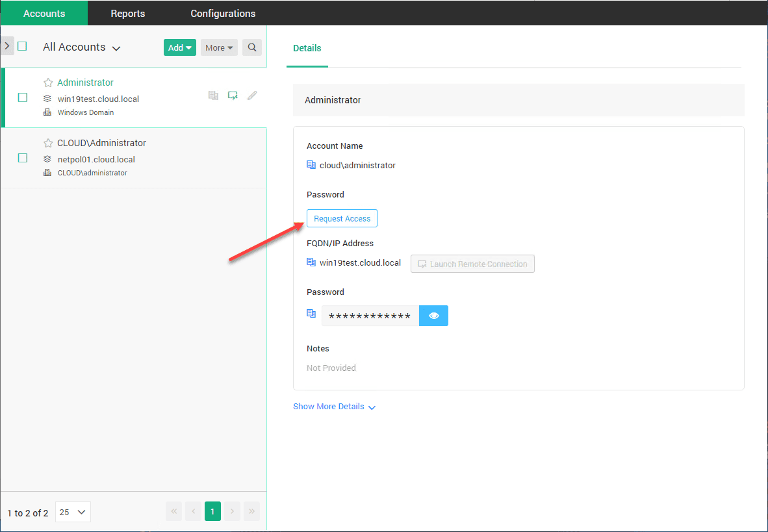The image size is (768, 532).
Task: Expand Show More Details link
Action: click(x=334, y=407)
